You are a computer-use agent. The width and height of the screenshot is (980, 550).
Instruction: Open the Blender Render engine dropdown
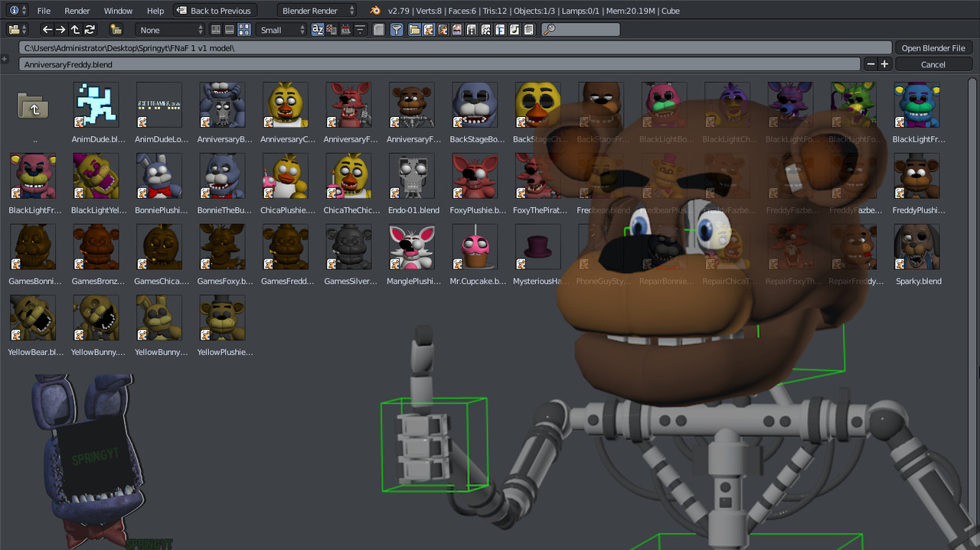tap(317, 11)
